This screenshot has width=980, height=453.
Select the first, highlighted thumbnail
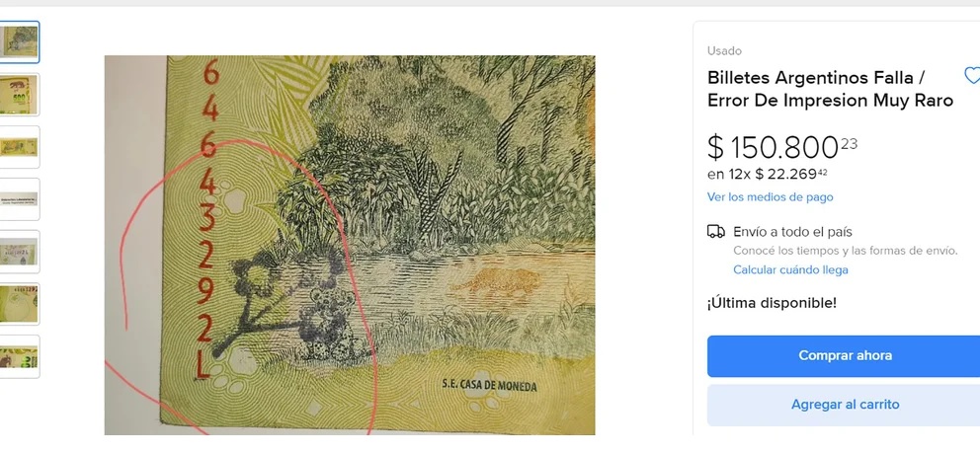(x=20, y=41)
